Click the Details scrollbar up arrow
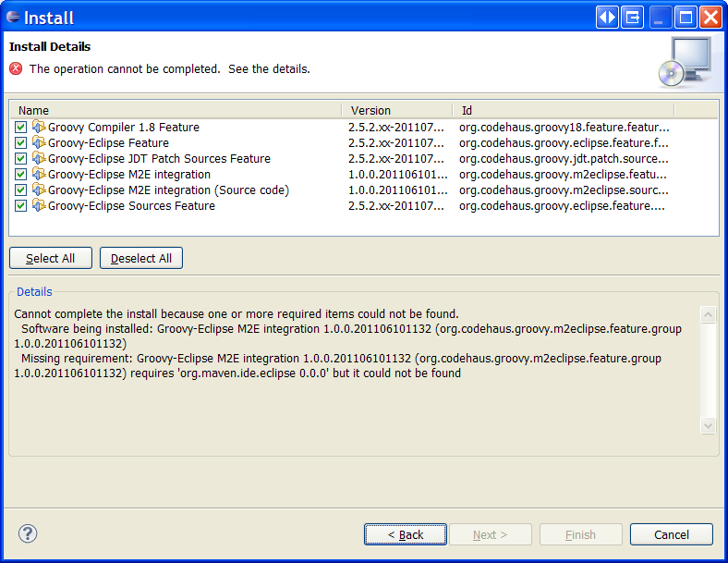The image size is (728, 563). (x=709, y=315)
